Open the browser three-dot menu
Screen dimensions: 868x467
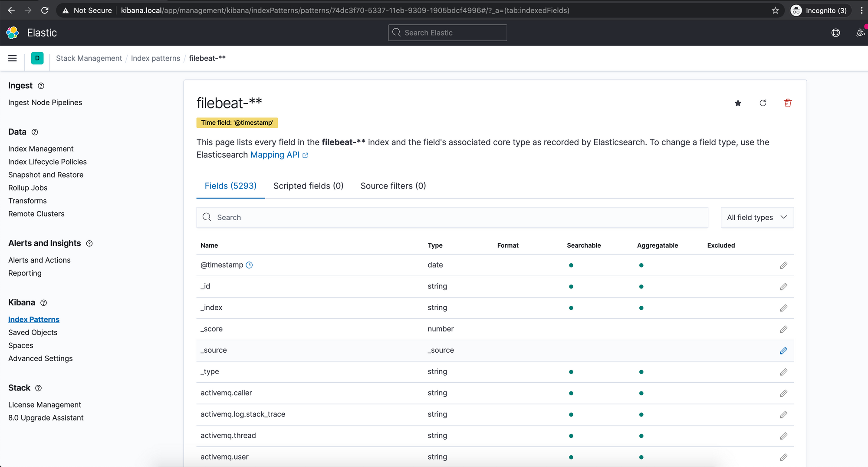pos(861,10)
